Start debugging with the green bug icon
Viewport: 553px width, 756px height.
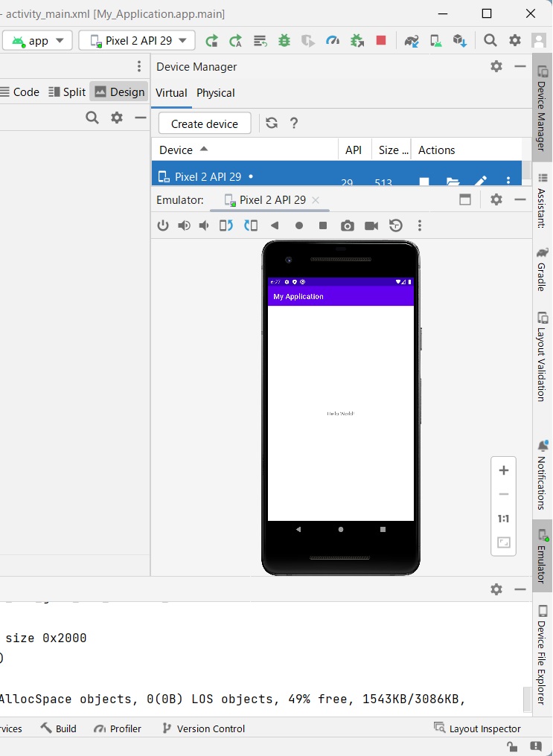pyautogui.click(x=284, y=40)
